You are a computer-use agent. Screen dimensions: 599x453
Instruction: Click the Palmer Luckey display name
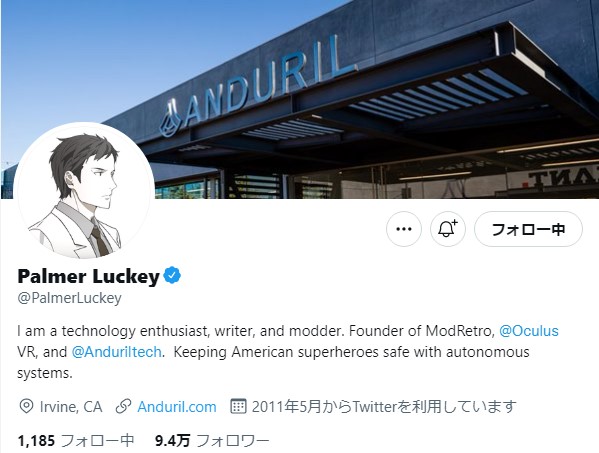coord(89,276)
